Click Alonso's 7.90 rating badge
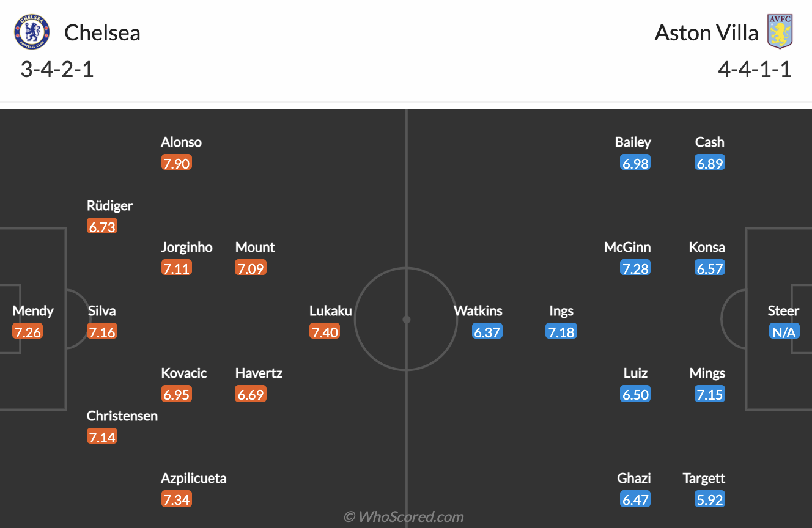812x528 pixels. point(176,163)
